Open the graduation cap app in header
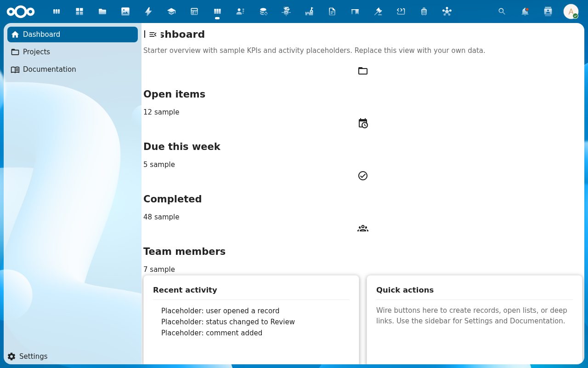 click(x=171, y=11)
